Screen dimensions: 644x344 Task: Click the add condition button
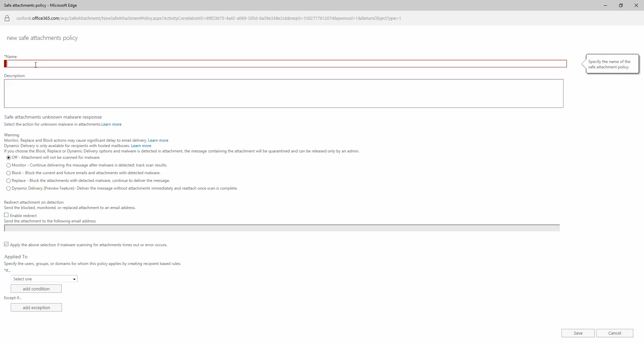pos(36,289)
